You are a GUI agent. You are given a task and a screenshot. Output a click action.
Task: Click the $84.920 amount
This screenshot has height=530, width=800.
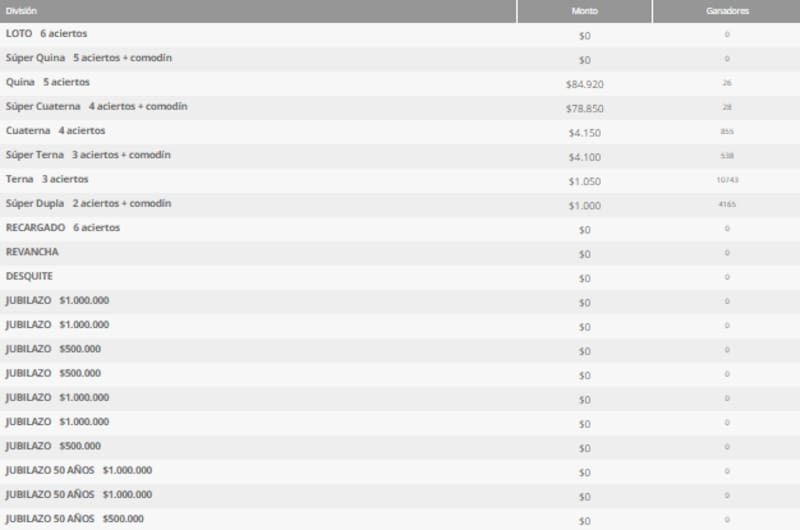584,84
